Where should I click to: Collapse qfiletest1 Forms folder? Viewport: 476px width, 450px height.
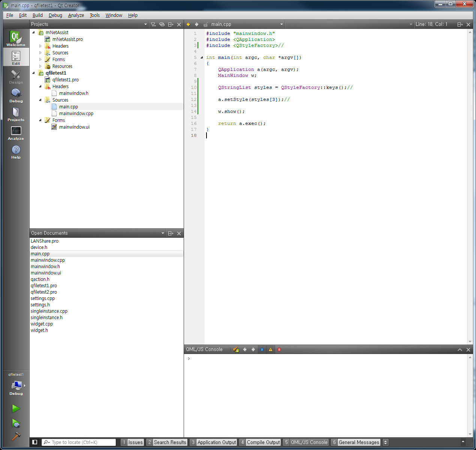(40, 120)
